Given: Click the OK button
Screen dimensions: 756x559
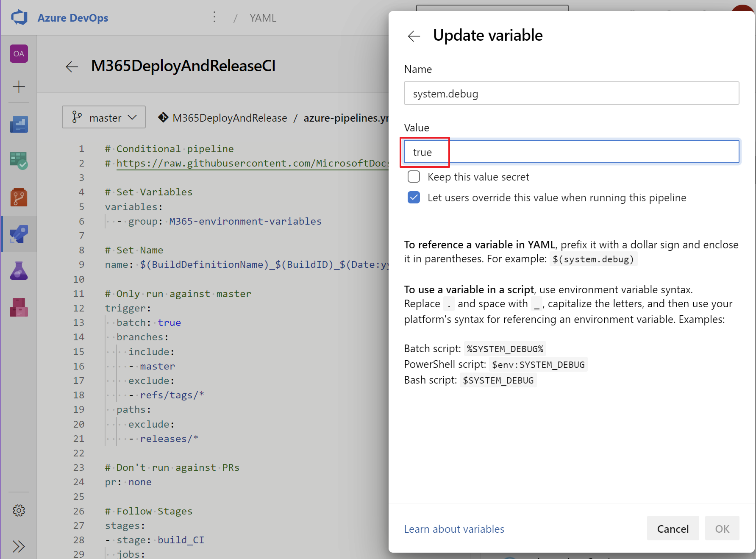Looking at the screenshot, I should pyautogui.click(x=722, y=528).
